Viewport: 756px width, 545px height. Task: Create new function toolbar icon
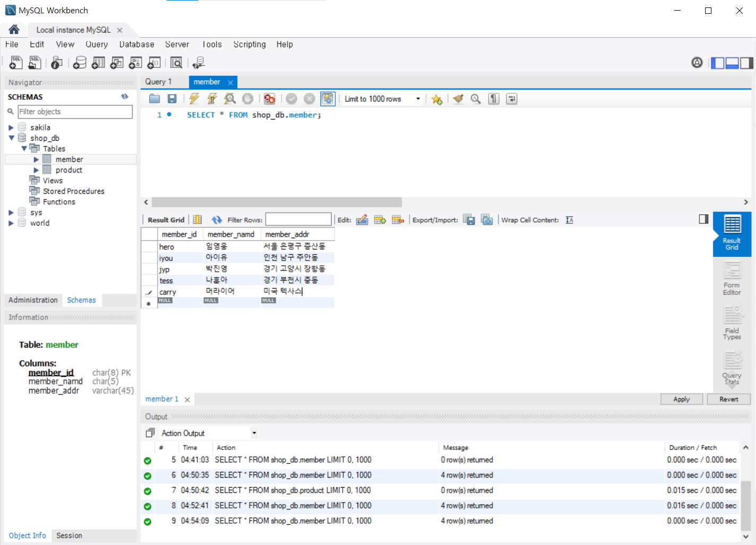(154, 63)
